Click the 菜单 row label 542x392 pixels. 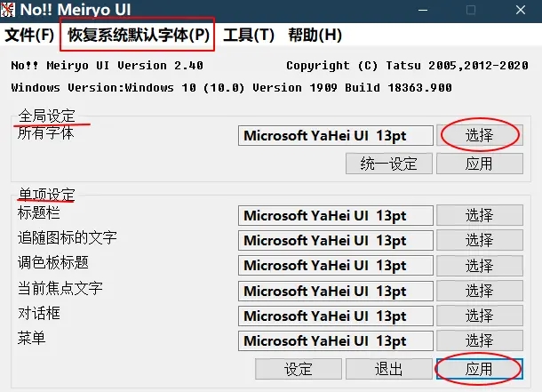pyautogui.click(x=31, y=338)
